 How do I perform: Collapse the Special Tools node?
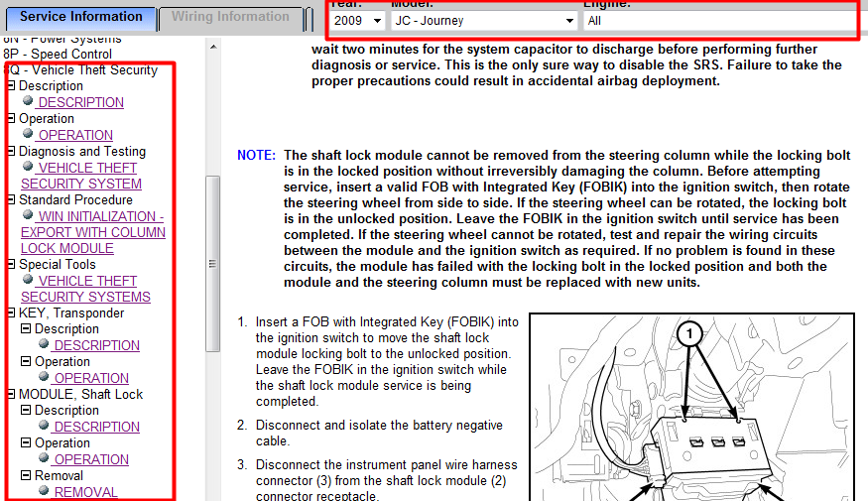click(11, 265)
